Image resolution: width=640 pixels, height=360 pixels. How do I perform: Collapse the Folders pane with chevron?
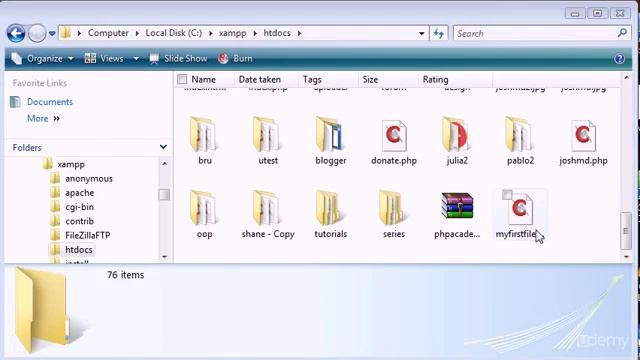[163, 147]
